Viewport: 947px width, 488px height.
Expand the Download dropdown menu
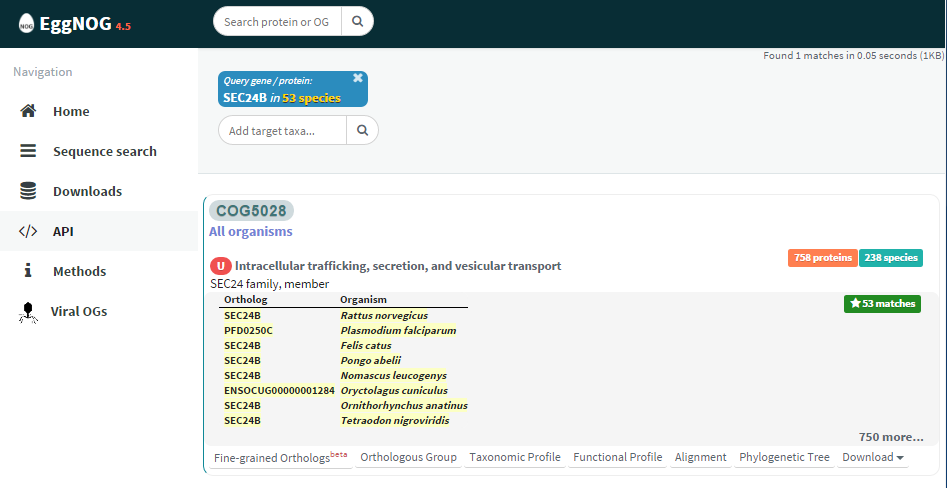pyautogui.click(x=874, y=457)
